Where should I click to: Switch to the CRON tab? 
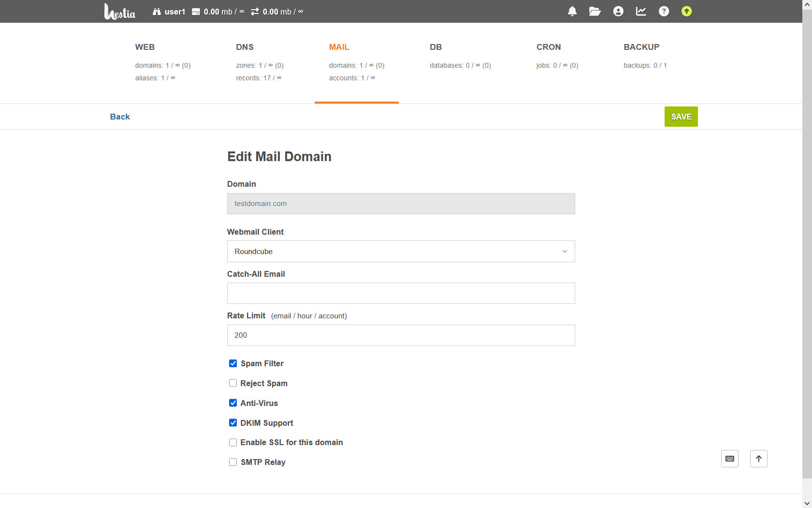[x=549, y=47]
